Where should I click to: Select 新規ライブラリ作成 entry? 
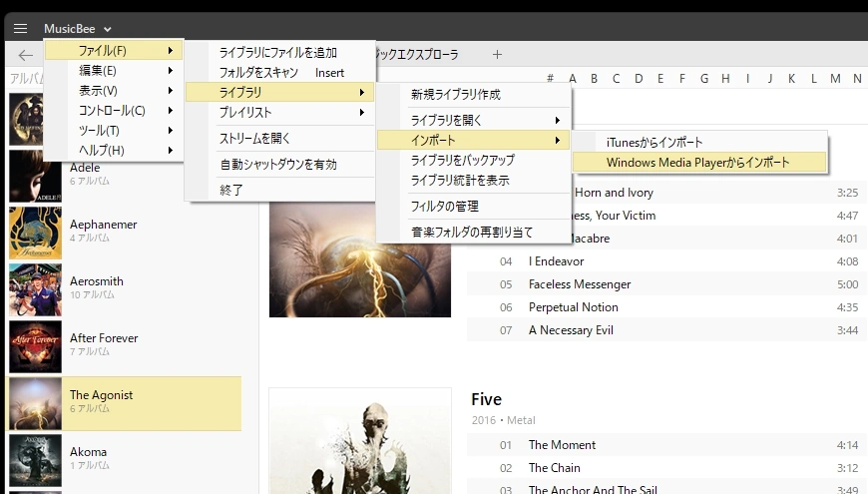(x=456, y=95)
